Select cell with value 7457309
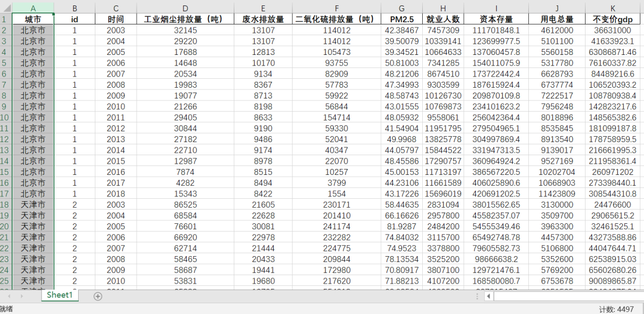This screenshot has height=314, width=644. 443,30
